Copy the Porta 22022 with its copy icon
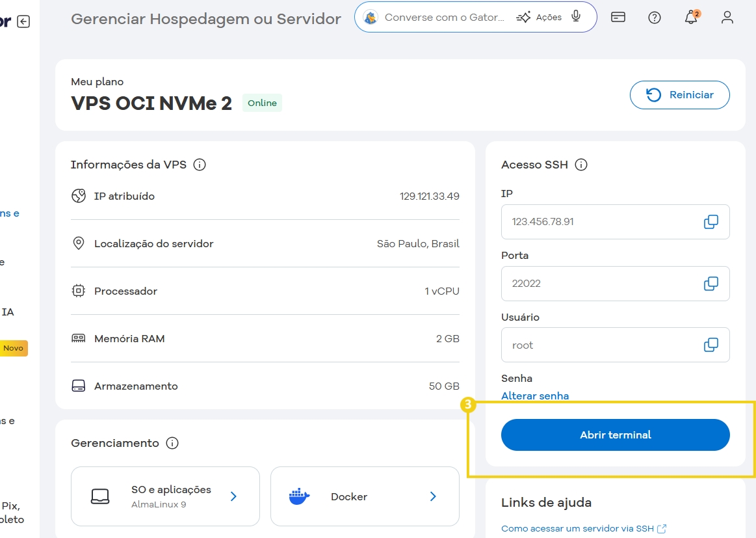This screenshot has width=756, height=538. coord(711,283)
